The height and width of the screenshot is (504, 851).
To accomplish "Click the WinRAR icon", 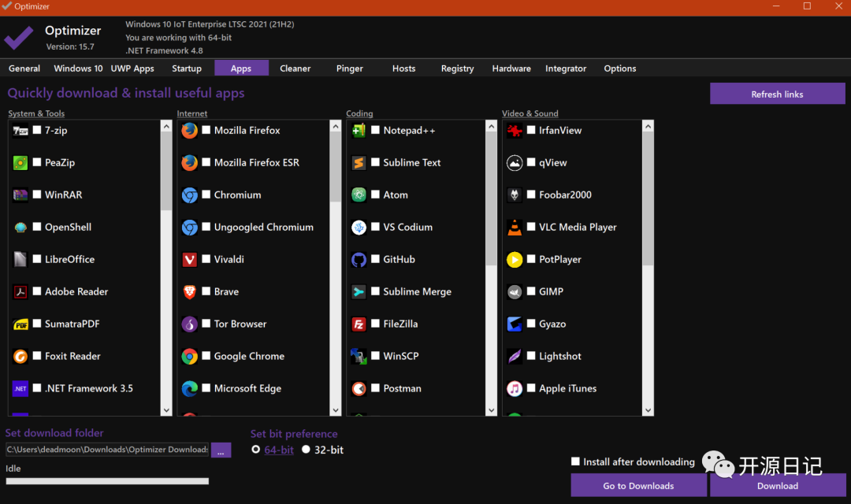I will [20, 195].
